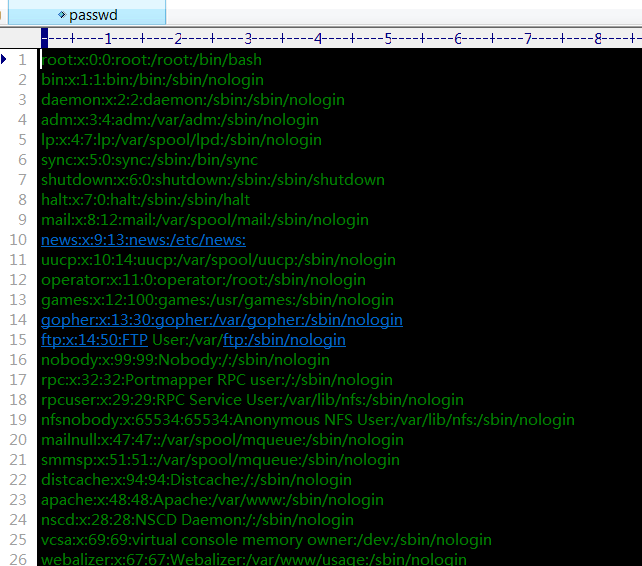Click the mail:x:8:12 line text

click(205, 220)
